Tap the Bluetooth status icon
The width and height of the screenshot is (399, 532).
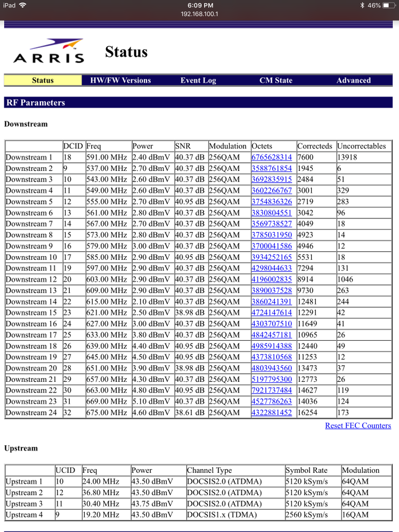(x=362, y=5)
